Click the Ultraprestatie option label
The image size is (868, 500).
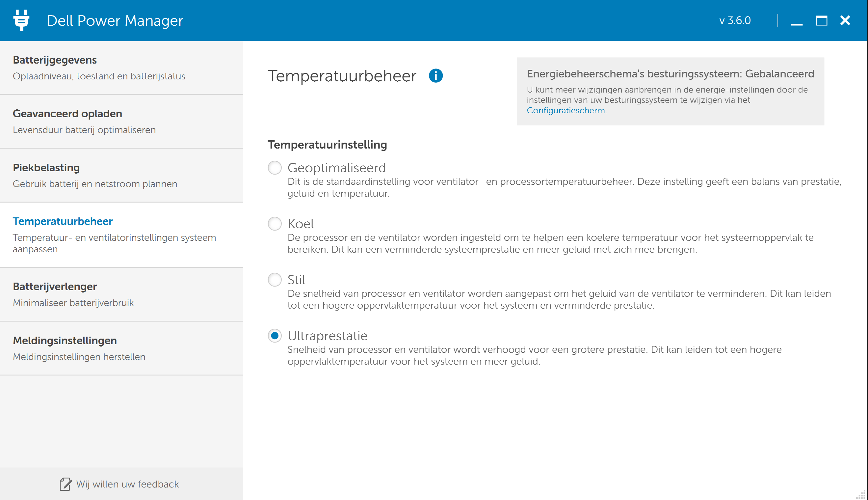tap(327, 336)
